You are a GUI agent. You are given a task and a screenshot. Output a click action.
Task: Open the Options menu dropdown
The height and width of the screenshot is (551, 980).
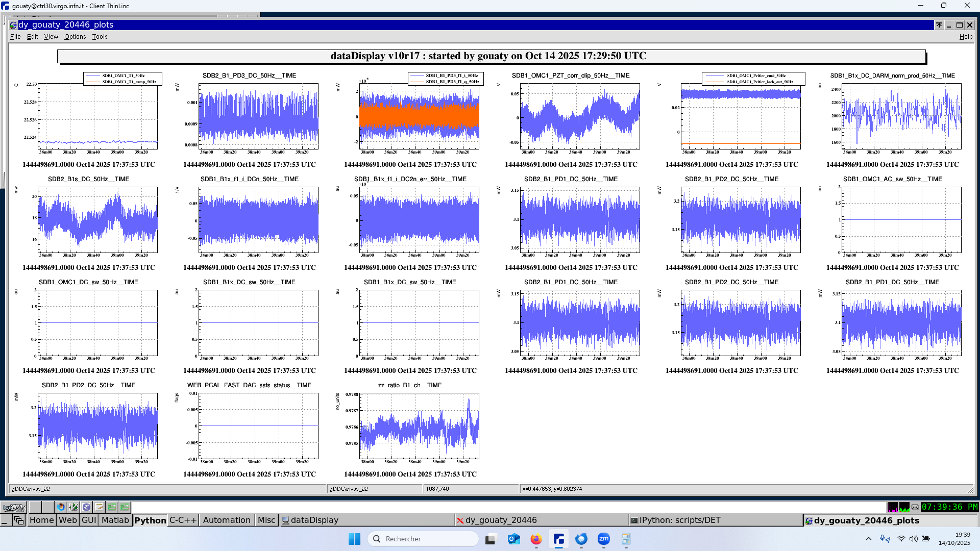pyautogui.click(x=75, y=37)
